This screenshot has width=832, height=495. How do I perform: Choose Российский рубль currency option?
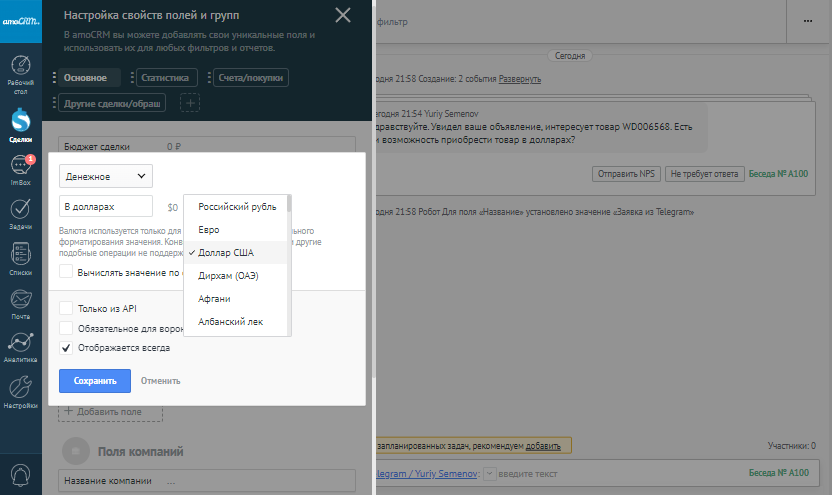point(236,207)
